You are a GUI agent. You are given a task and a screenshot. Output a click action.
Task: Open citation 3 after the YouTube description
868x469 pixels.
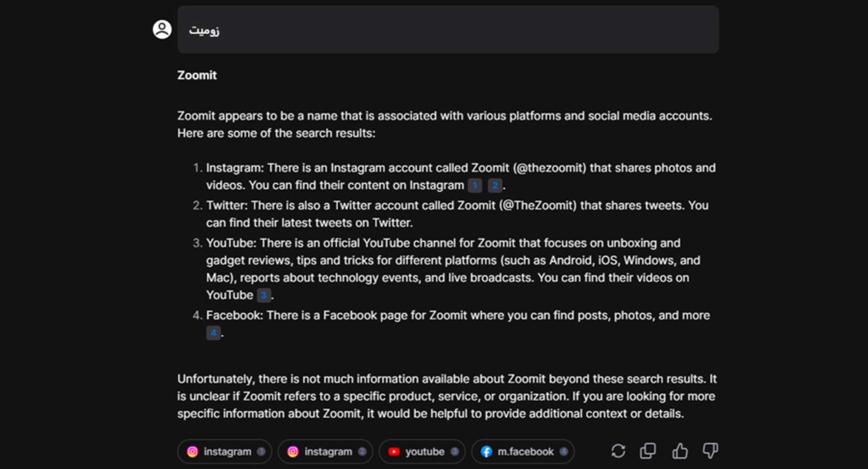[264, 295]
